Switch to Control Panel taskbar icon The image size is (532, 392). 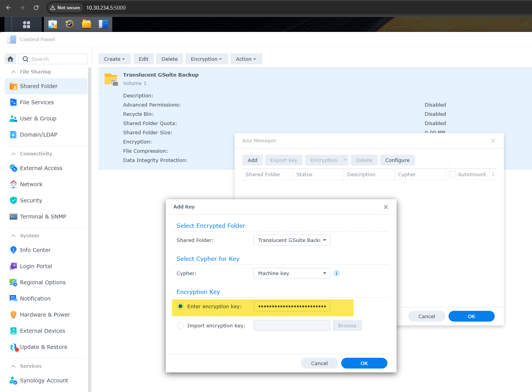(103, 24)
